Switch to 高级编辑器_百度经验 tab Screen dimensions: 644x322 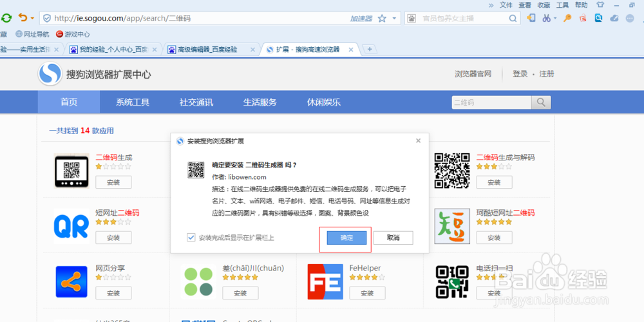coord(212,50)
